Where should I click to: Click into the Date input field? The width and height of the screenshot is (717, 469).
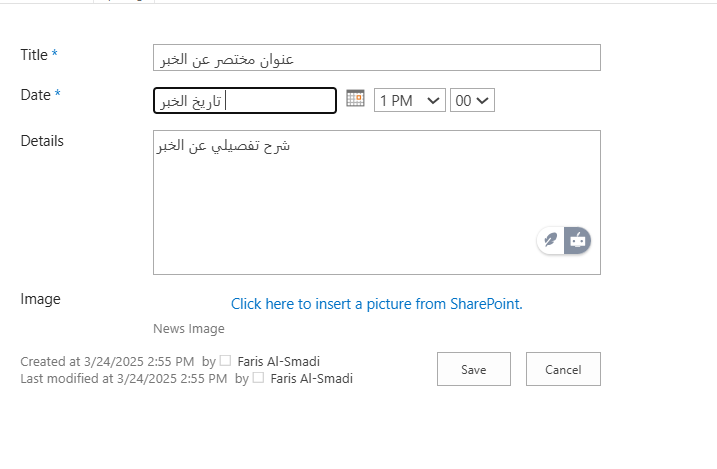click(x=245, y=101)
